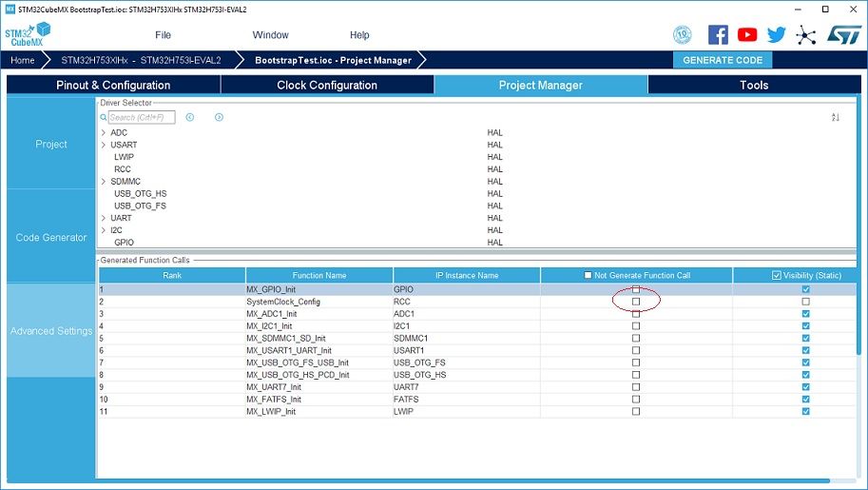Select the MX_SDMMC1_SD_Init row
Image resolution: width=868 pixels, height=490 pixels.
(477, 338)
